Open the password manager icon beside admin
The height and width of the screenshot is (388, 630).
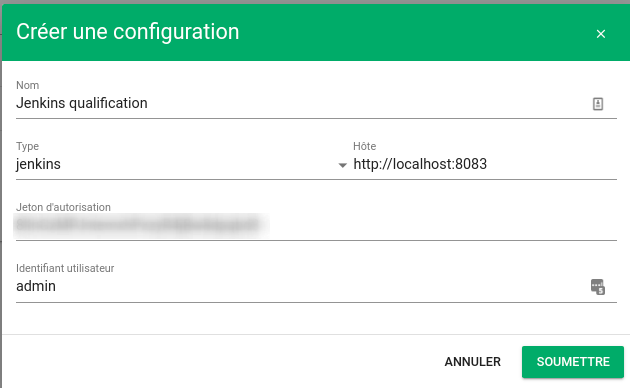pos(598,287)
